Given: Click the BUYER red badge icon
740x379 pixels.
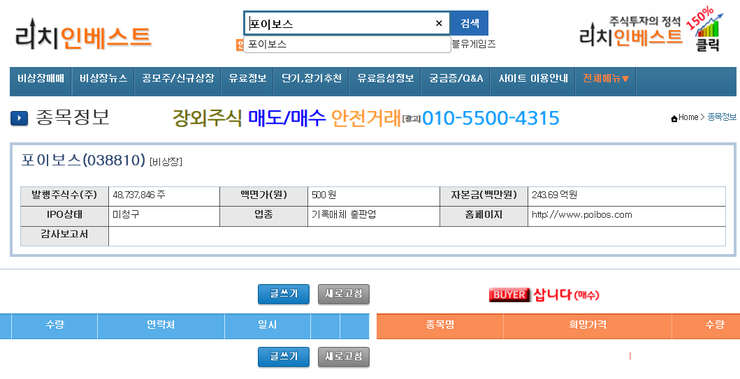Looking at the screenshot, I should coord(510,295).
